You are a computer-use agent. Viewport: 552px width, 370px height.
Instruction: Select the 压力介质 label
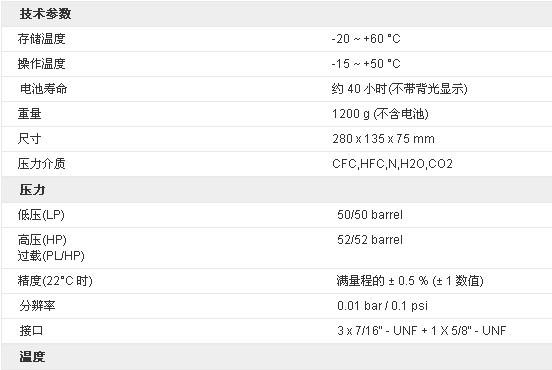[42, 164]
